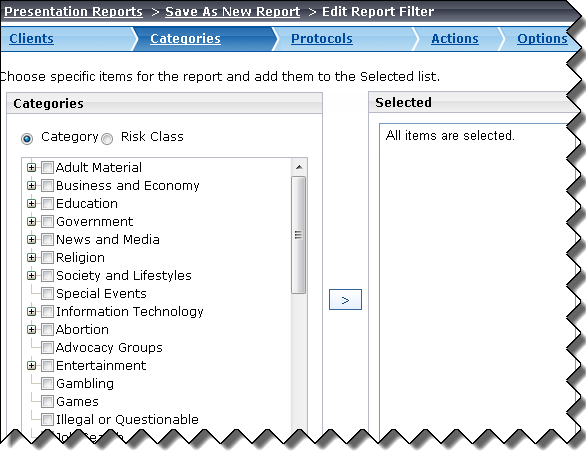Select the Category radio button
Viewport: 586px width, 451px height.
(x=27, y=139)
